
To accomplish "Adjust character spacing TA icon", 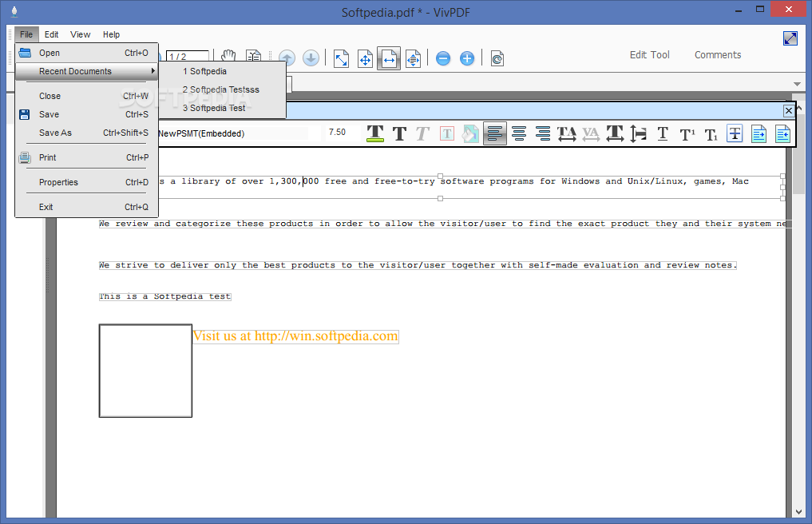I will (x=567, y=133).
